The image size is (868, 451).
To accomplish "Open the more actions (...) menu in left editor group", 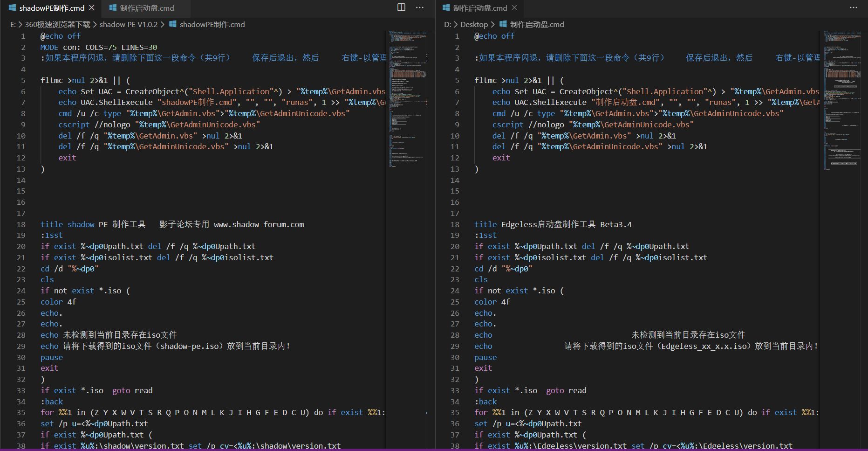I will 419,7.
